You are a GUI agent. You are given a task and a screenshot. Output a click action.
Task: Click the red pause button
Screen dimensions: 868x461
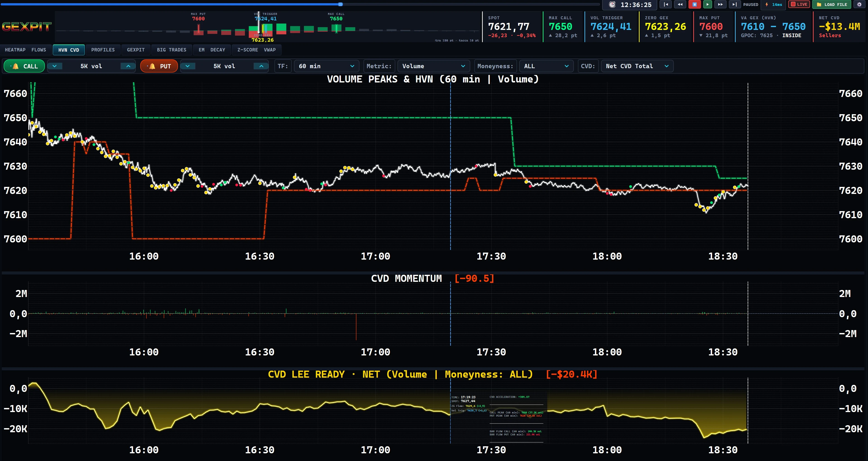[694, 4]
